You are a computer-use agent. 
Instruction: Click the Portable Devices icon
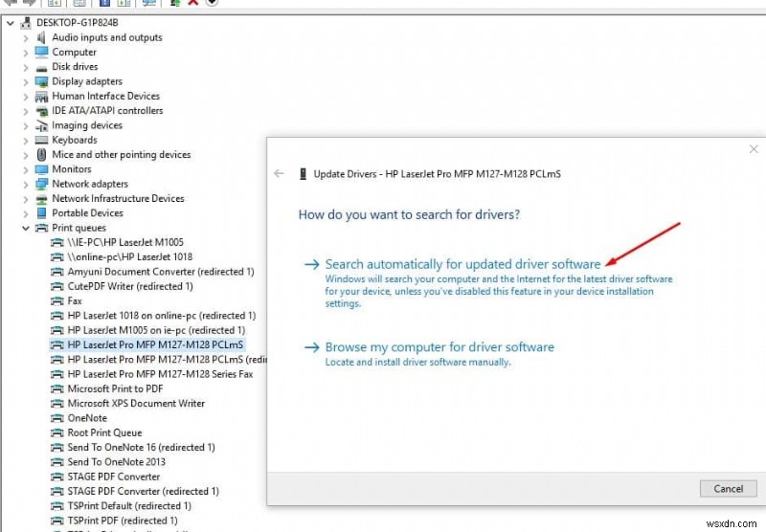[41, 213]
